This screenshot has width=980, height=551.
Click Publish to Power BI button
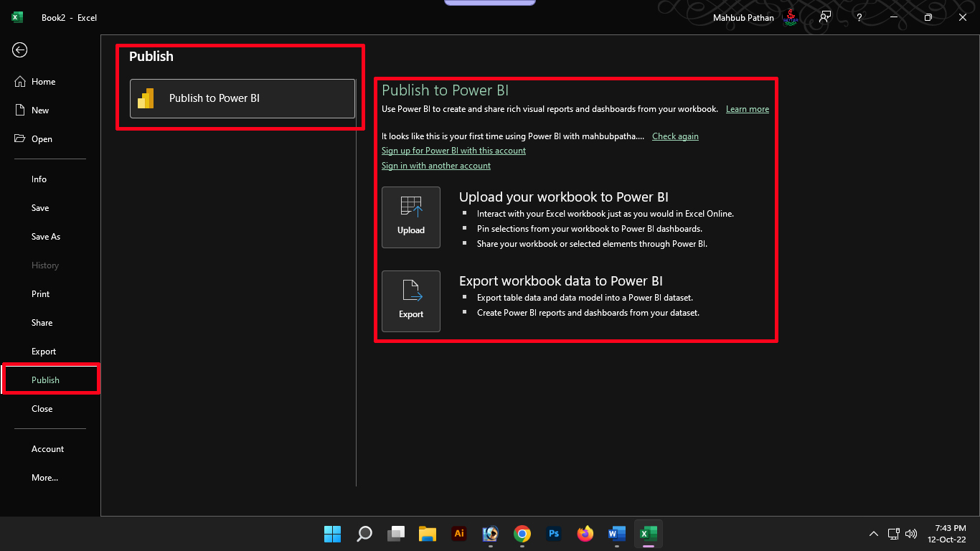pos(242,98)
